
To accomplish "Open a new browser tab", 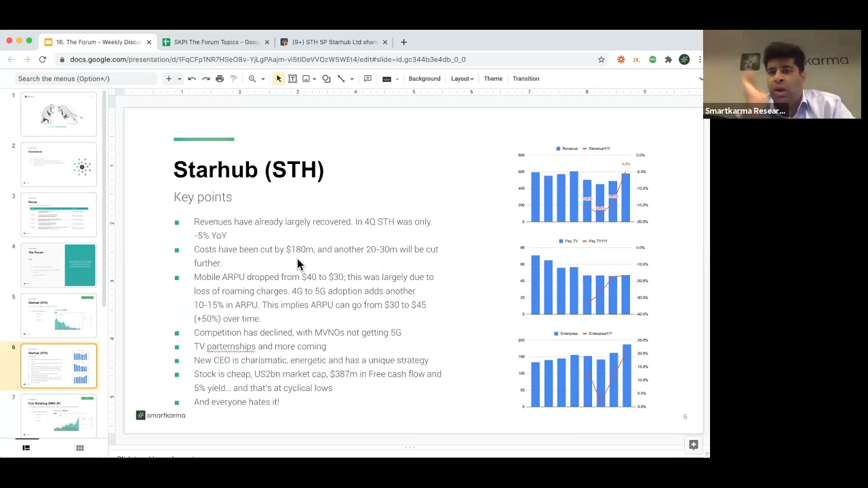I will pyautogui.click(x=403, y=42).
